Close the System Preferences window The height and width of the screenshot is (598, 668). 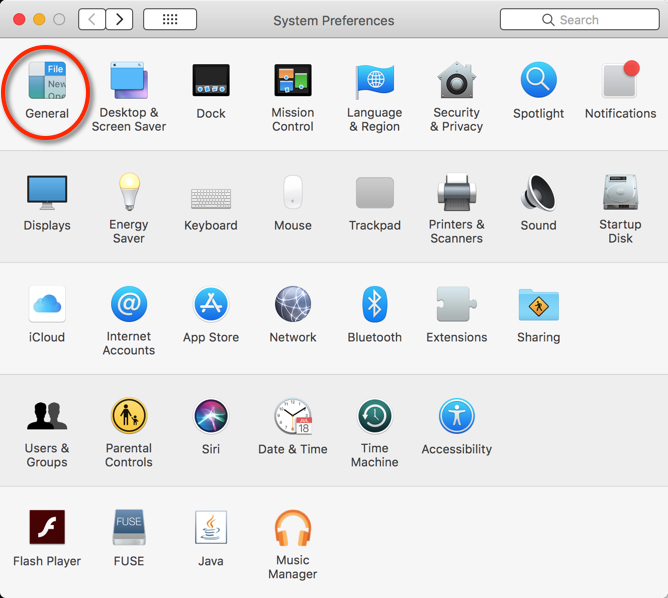click(x=19, y=19)
